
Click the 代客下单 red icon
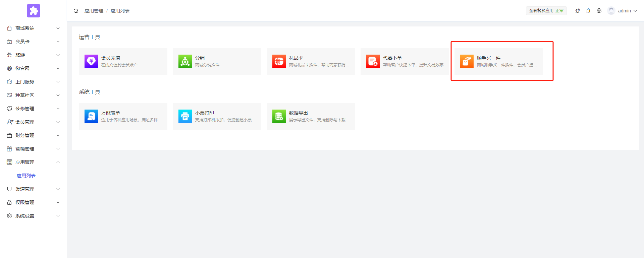pos(373,61)
